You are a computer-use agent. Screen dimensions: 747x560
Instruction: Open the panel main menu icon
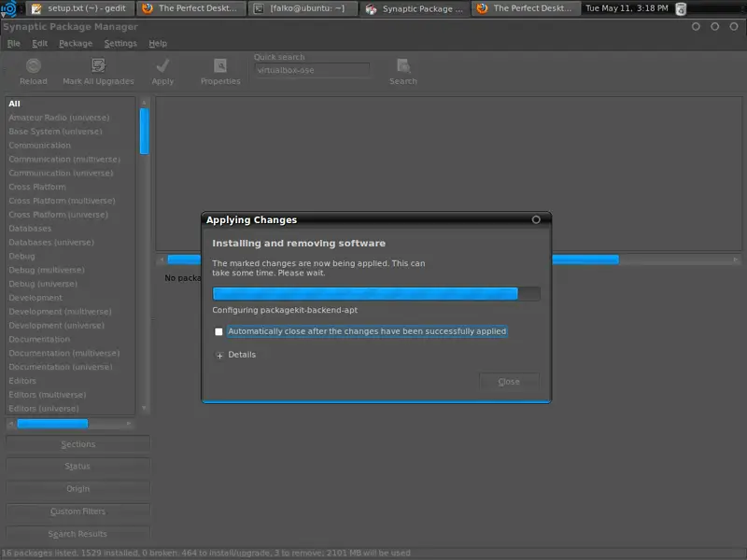click(8, 8)
